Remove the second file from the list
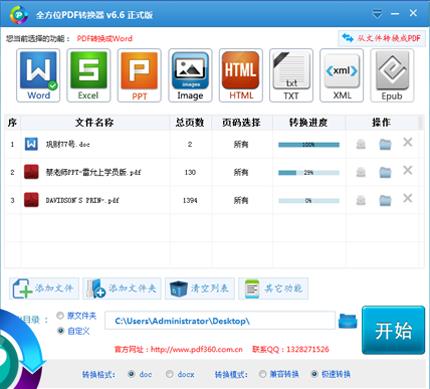Image resolution: width=430 pixels, height=389 pixels. click(407, 170)
